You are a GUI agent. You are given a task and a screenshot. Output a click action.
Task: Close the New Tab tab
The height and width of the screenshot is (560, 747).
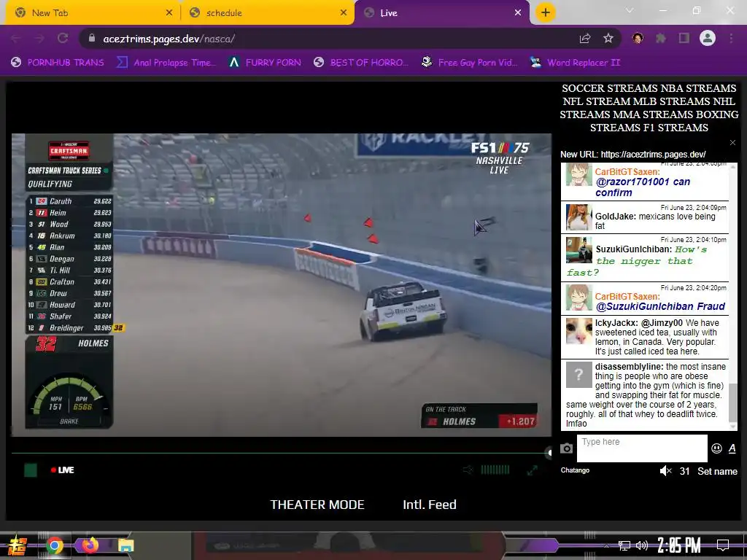pos(169,13)
